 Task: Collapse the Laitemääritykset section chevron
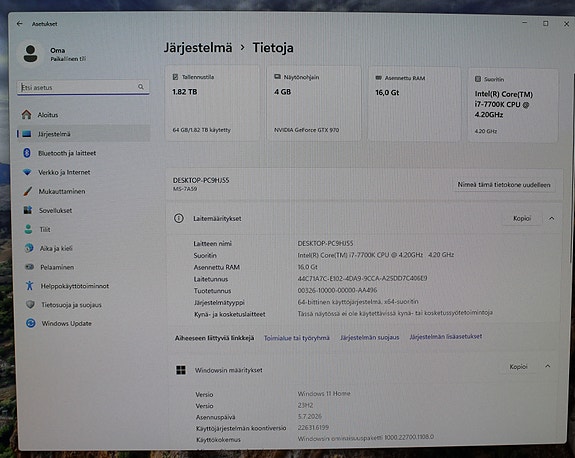552,219
